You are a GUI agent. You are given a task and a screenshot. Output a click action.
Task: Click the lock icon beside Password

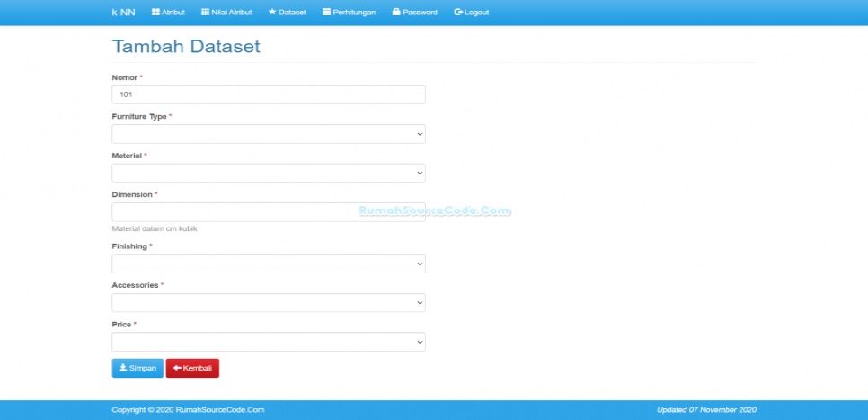tap(396, 13)
